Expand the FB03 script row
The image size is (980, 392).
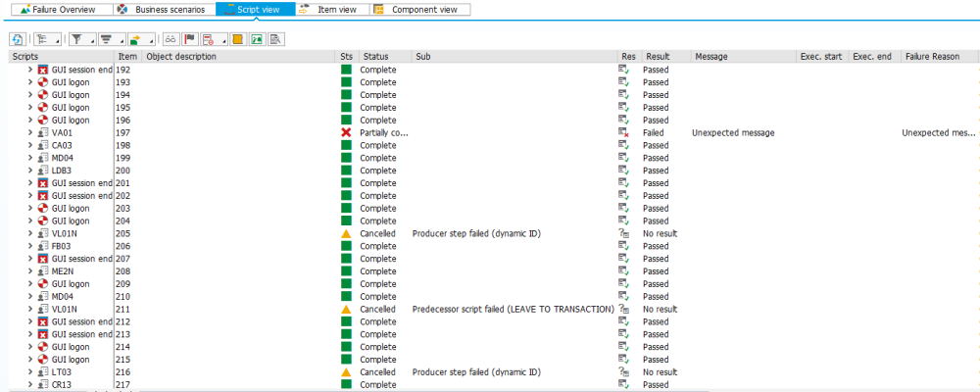[x=30, y=246]
